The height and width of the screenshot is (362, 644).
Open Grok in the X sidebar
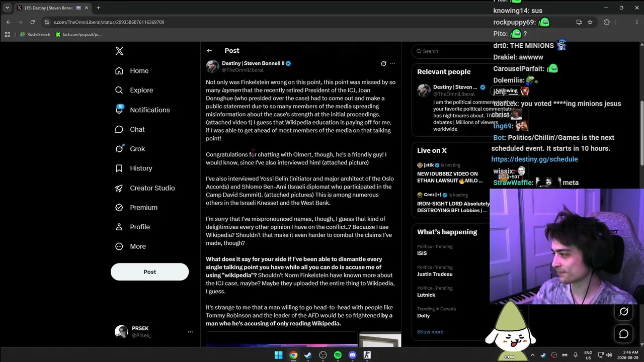[x=130, y=149]
